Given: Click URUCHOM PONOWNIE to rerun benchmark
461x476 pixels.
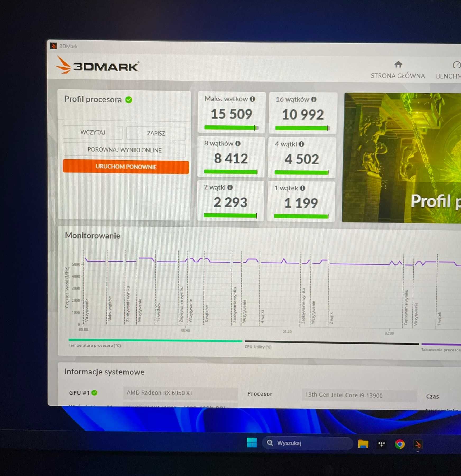Looking at the screenshot, I should pyautogui.click(x=126, y=167).
